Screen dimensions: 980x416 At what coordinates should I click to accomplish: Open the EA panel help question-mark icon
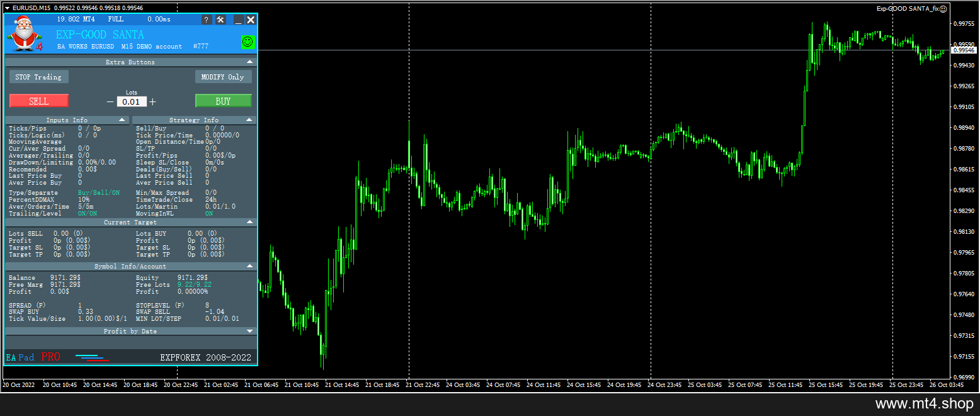tap(207, 20)
